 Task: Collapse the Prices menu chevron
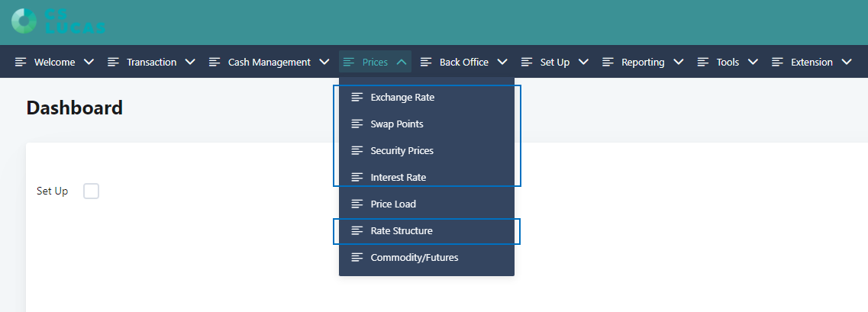(x=402, y=63)
